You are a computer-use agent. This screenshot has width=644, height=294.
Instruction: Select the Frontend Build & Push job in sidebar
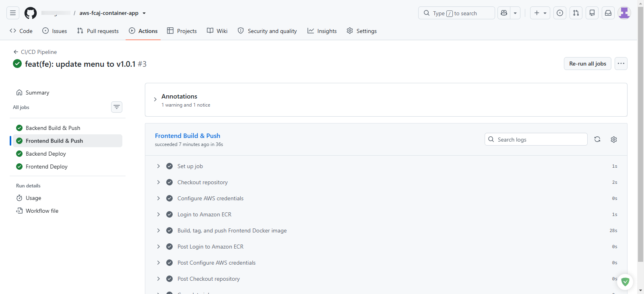(x=68, y=141)
